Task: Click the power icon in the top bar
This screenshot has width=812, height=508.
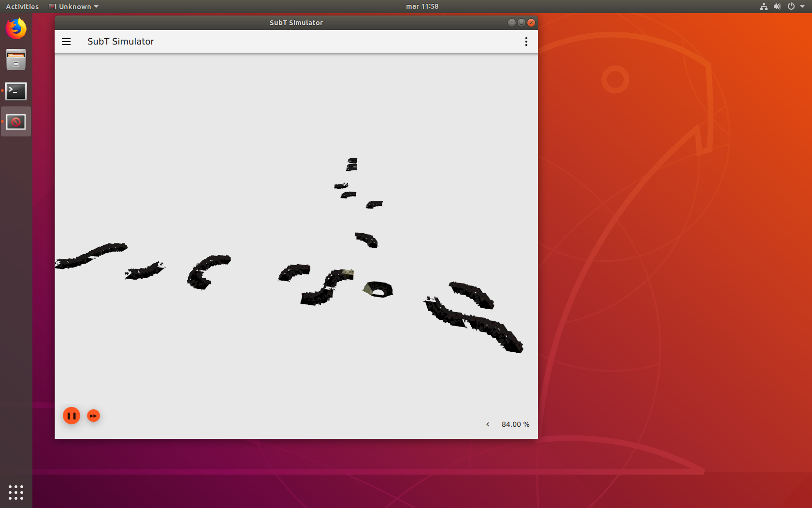Action: click(791, 6)
